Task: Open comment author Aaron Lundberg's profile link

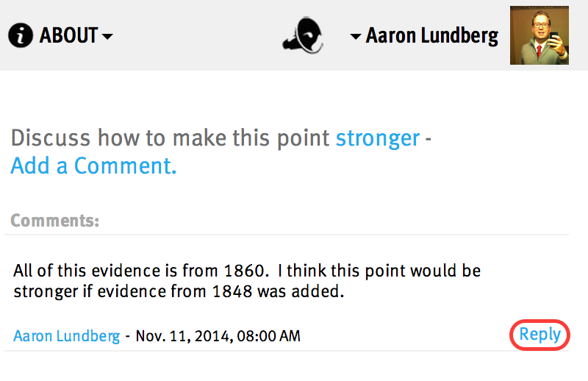Action: 67,335
